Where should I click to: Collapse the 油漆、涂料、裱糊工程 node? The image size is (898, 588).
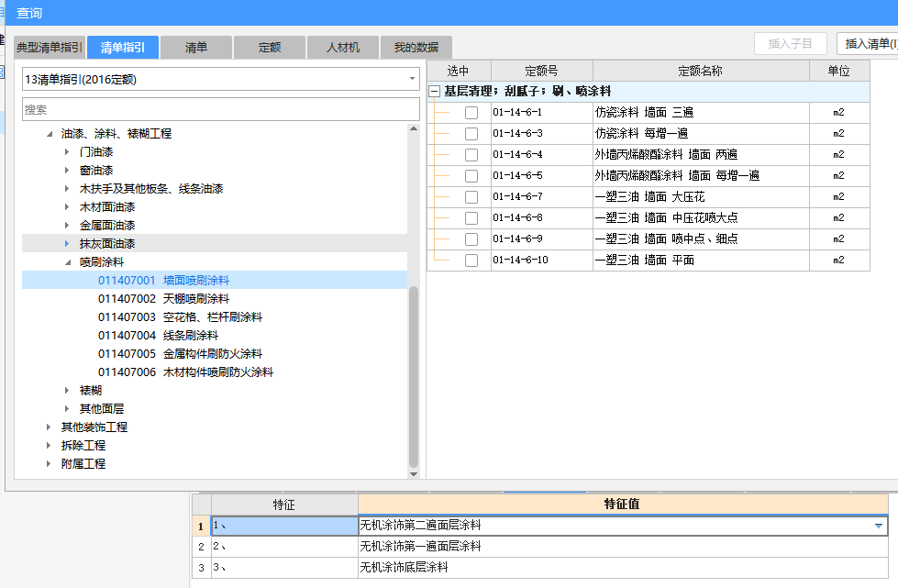[x=50, y=134]
